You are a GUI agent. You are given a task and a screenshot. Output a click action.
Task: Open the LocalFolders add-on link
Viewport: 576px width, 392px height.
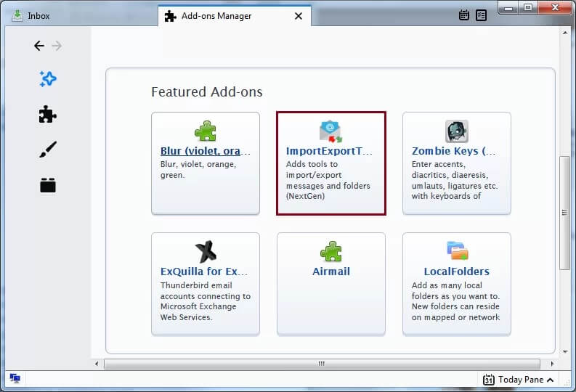tap(457, 271)
